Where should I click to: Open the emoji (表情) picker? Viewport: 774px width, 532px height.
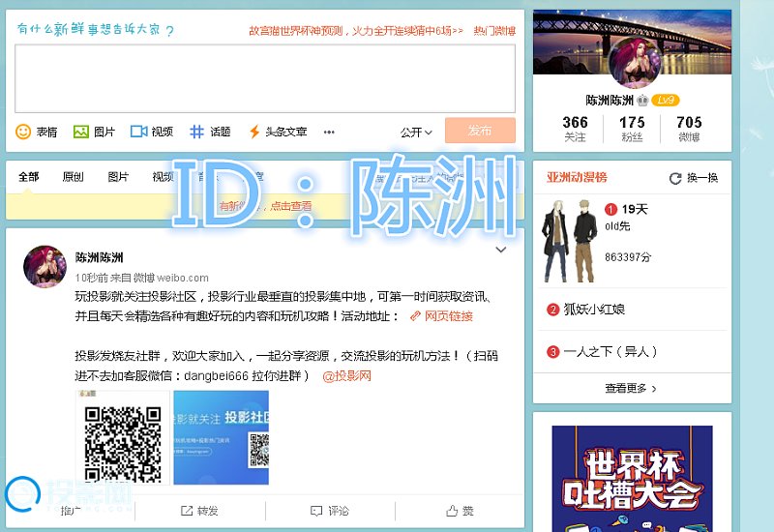pos(37,132)
